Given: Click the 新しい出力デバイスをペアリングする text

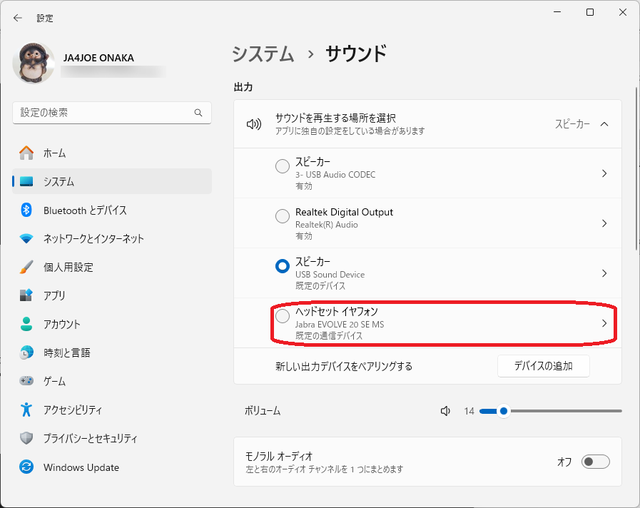Looking at the screenshot, I should (x=344, y=366).
